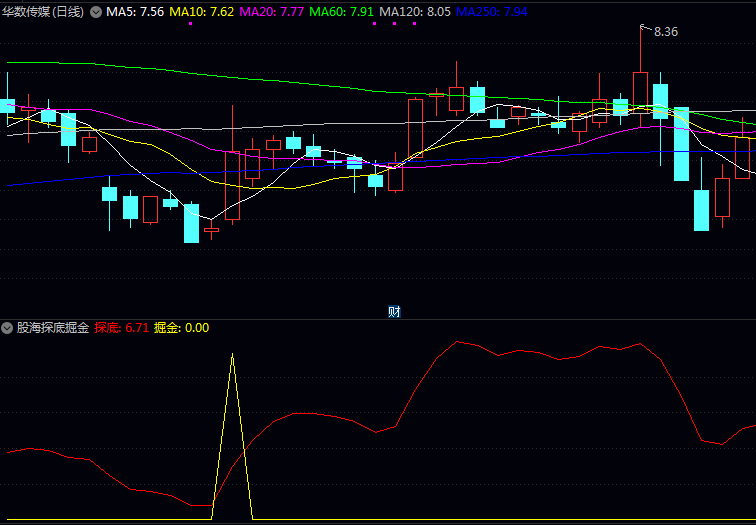Click the MA120 indicator value label
The image size is (756, 525).
click(415, 12)
